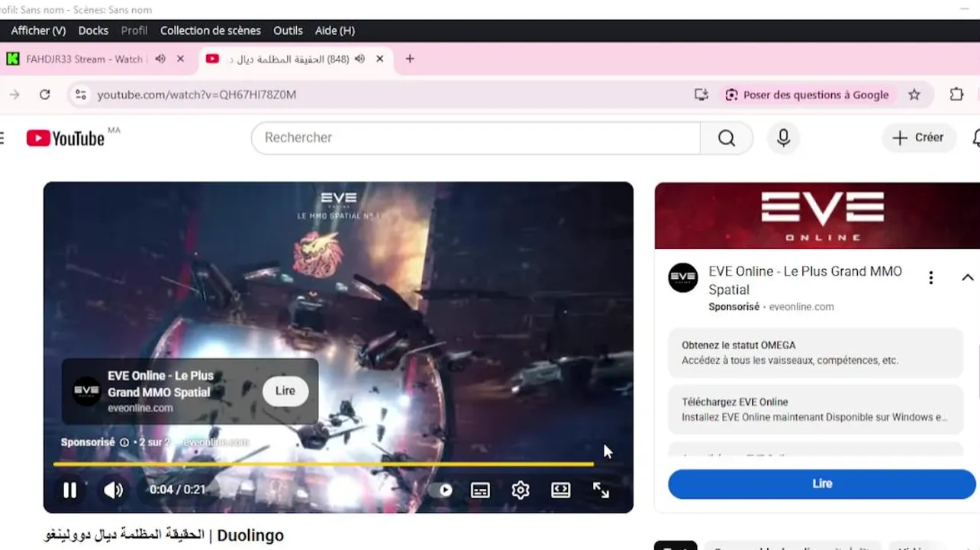This screenshot has width=980, height=550.
Task: Click Poser des questions à Google
Action: pyautogui.click(x=807, y=95)
